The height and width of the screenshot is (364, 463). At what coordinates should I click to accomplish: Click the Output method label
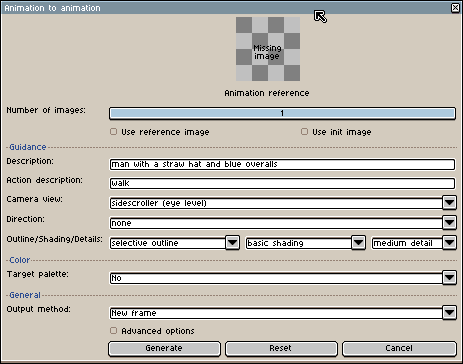coord(39,309)
